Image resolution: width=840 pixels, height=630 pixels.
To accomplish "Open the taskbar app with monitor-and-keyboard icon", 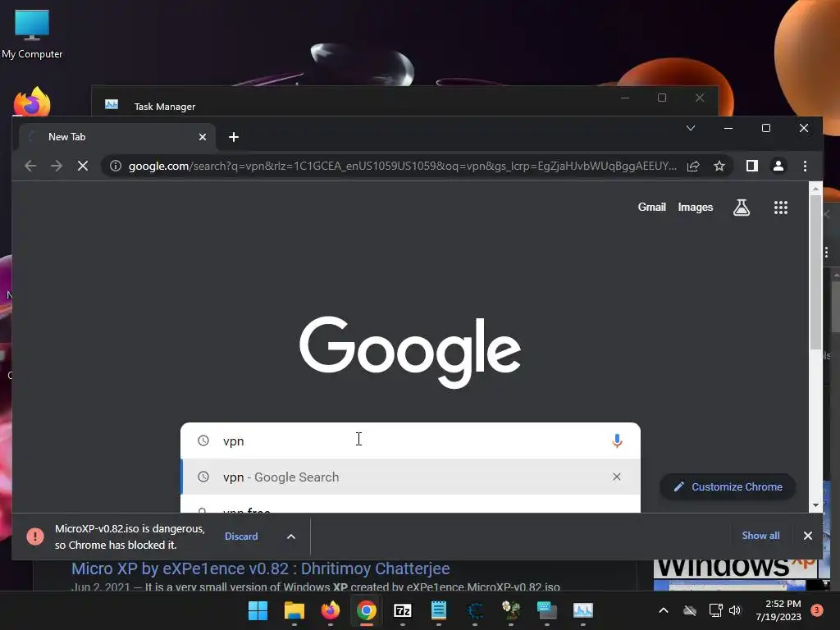I will coord(547,610).
